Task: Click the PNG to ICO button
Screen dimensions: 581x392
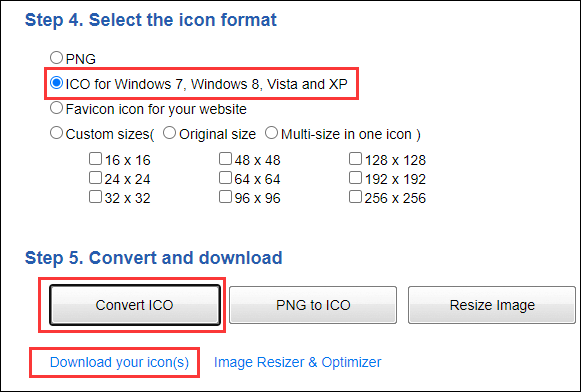Action: 313,305
